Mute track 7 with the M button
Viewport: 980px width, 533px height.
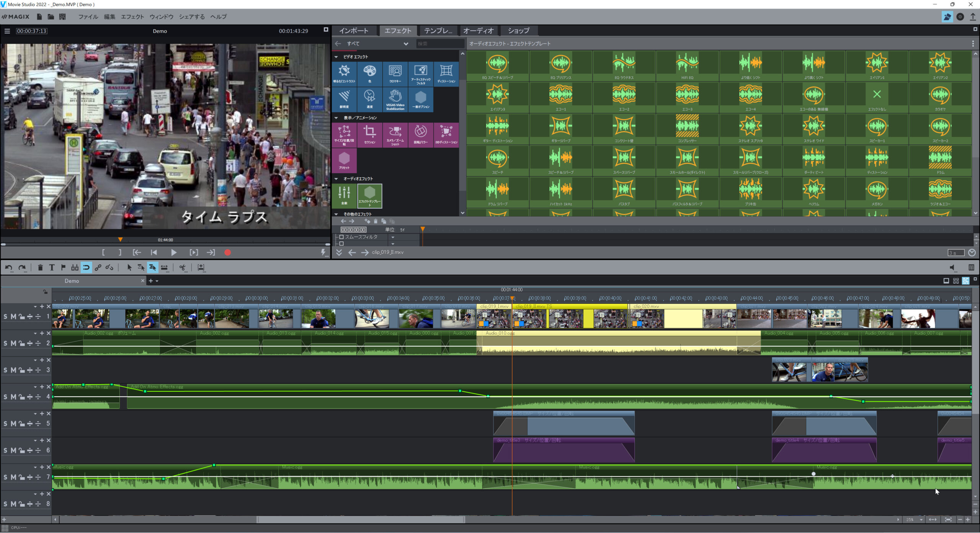[13, 477]
